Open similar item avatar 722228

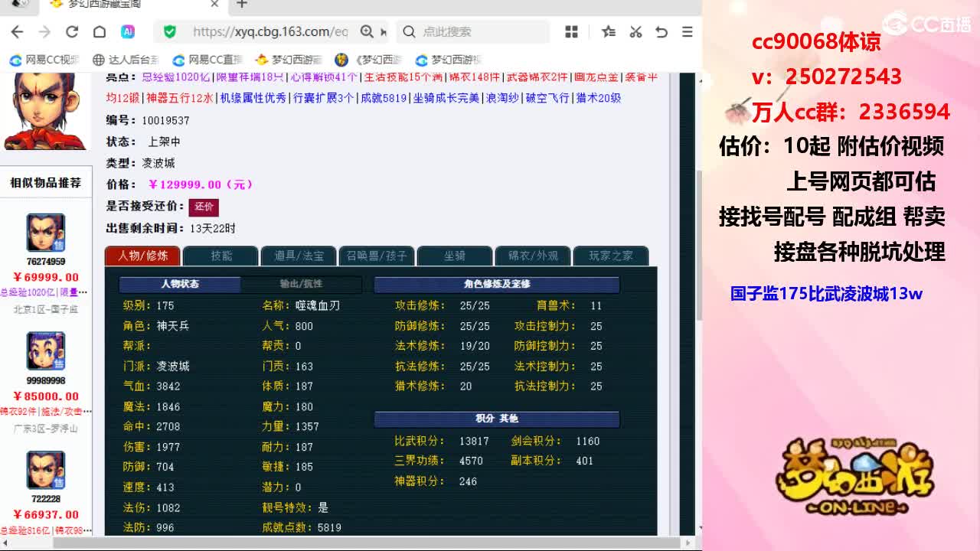46,470
